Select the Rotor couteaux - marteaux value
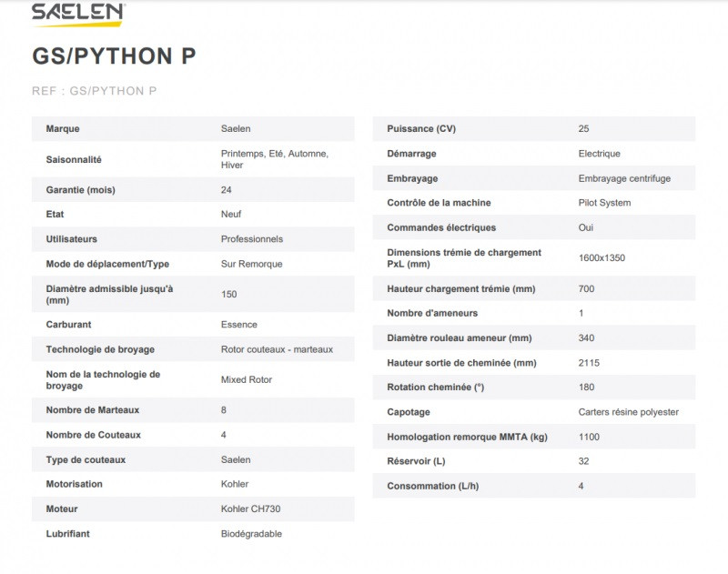The width and height of the screenshot is (728, 574). [x=278, y=349]
